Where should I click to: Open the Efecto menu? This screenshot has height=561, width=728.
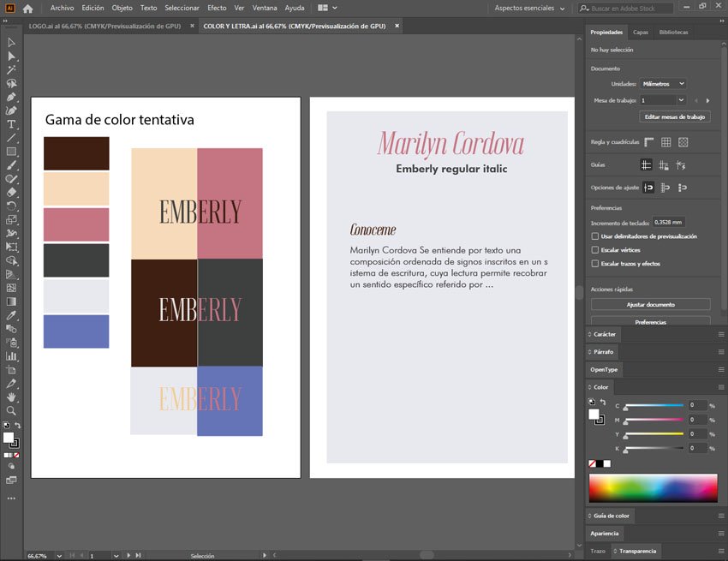point(217,8)
